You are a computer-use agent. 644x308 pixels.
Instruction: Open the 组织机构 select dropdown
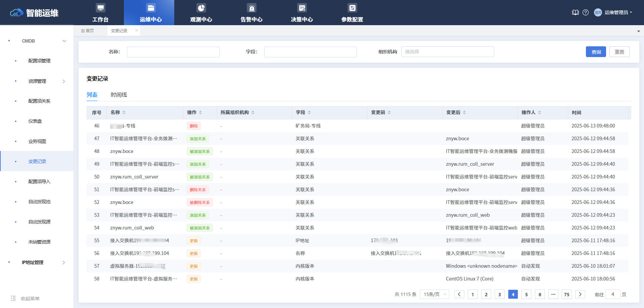point(447,52)
